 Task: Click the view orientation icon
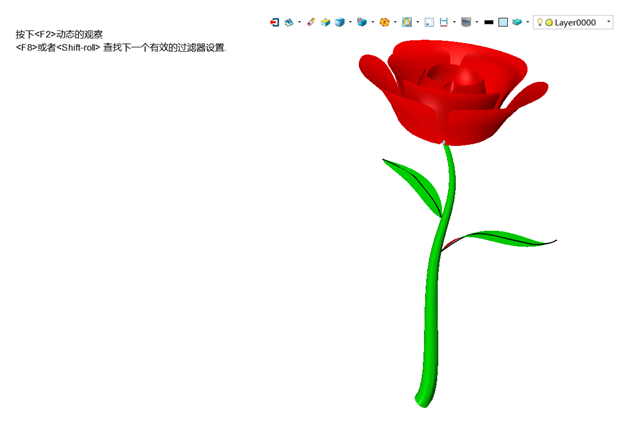tap(289, 21)
